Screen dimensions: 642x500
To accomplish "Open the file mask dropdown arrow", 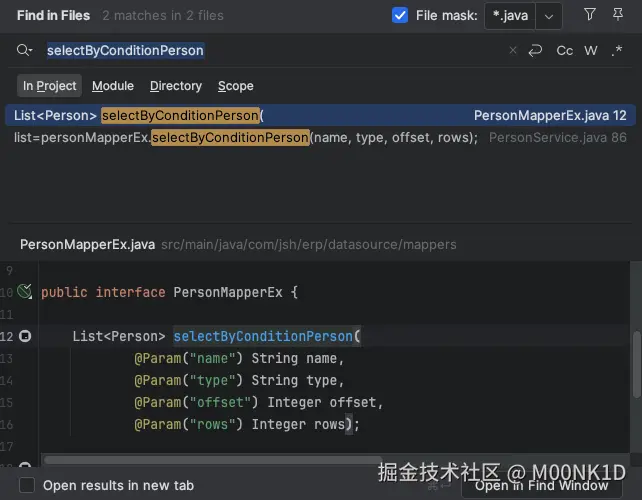I will pos(549,16).
